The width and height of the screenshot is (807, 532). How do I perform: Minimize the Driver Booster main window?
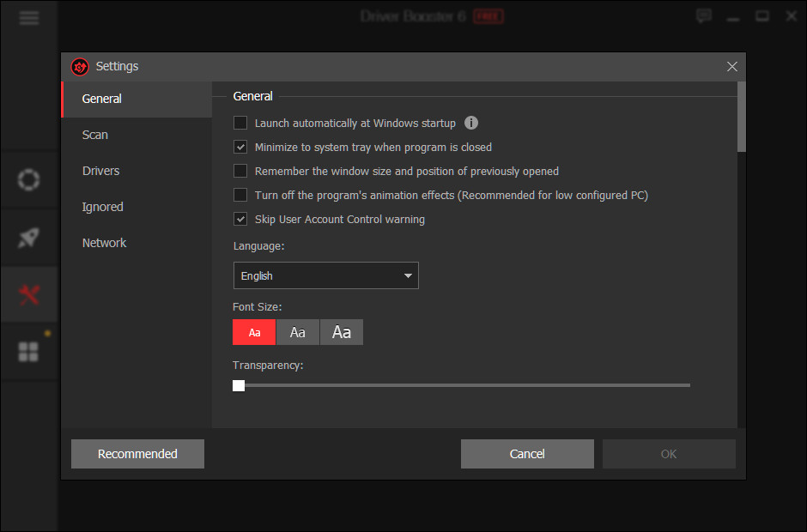[733, 19]
